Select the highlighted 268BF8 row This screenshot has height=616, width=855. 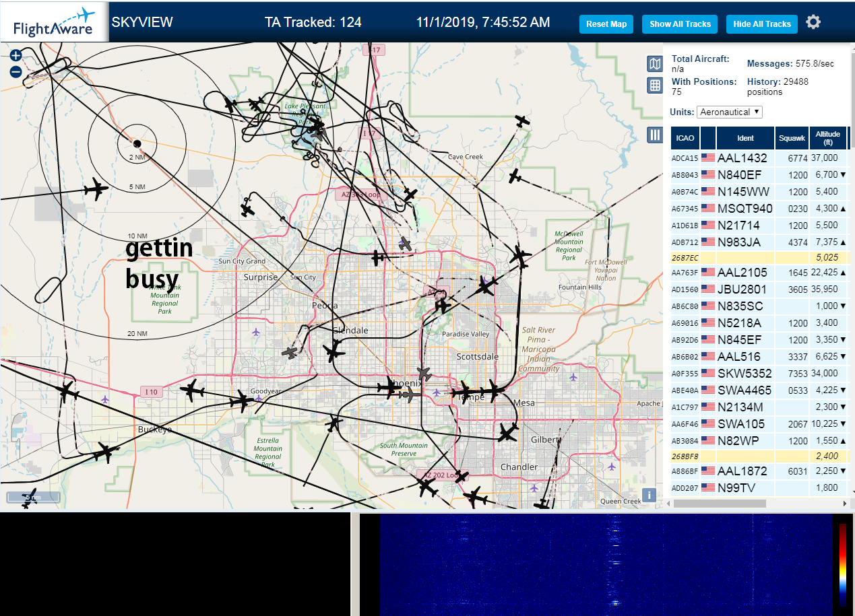759,456
